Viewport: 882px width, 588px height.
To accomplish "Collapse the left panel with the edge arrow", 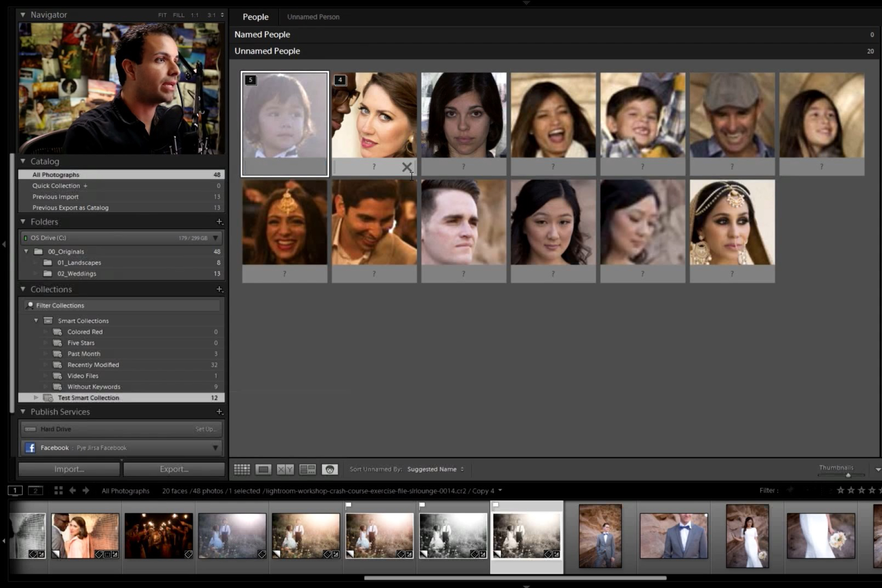I will click(4, 244).
